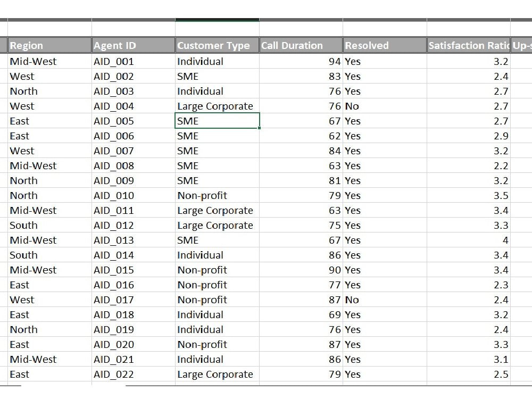Select satisfaction 2.2 in AID_008 row
The height and width of the screenshot is (399, 532).
(469, 166)
